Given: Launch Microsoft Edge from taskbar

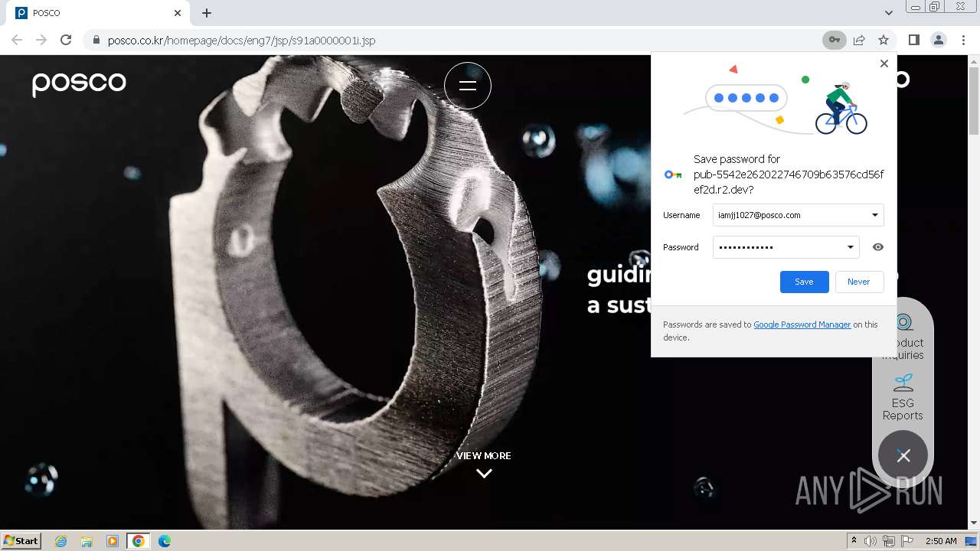Looking at the screenshot, I should (x=165, y=541).
